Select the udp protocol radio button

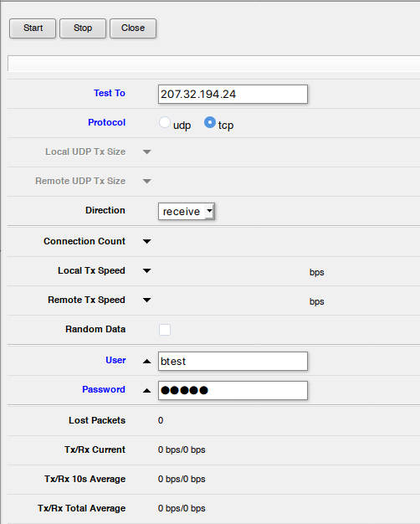click(x=164, y=123)
